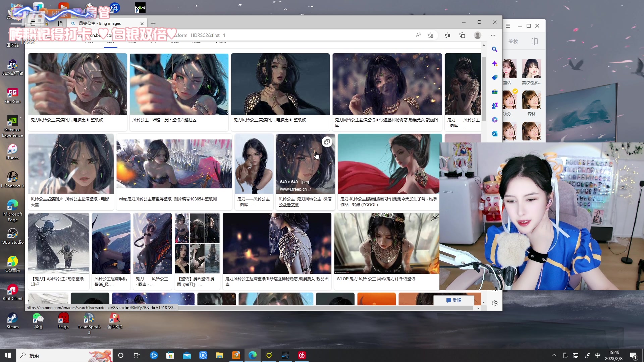Open the Feign desktop icon
644x362 pixels.
click(x=63, y=321)
